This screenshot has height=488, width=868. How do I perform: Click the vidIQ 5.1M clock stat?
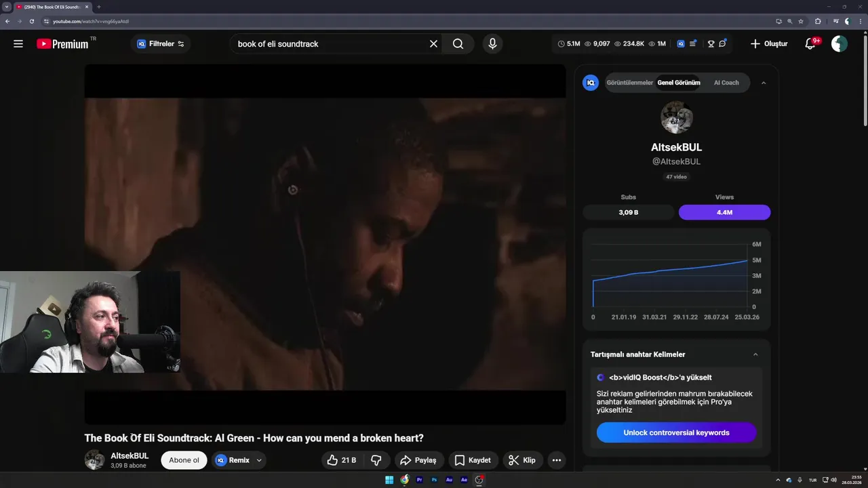tap(569, 44)
